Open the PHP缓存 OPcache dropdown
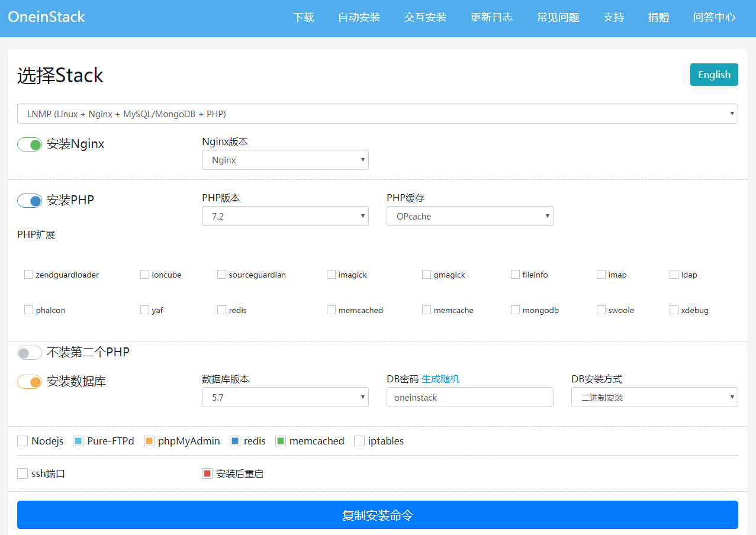This screenshot has height=535, width=756. point(469,216)
